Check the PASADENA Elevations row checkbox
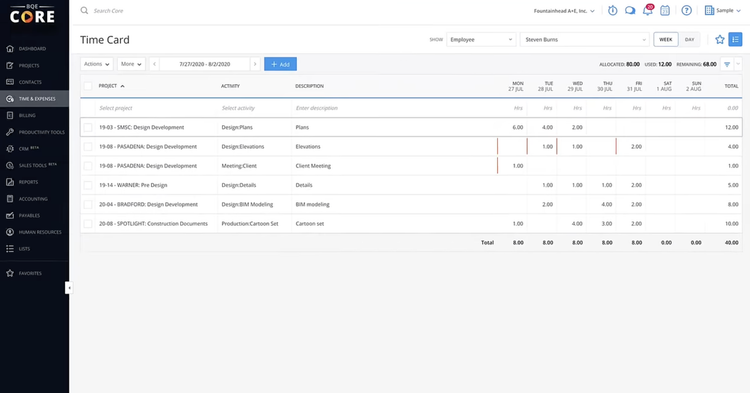The image size is (750, 393). 88,147
